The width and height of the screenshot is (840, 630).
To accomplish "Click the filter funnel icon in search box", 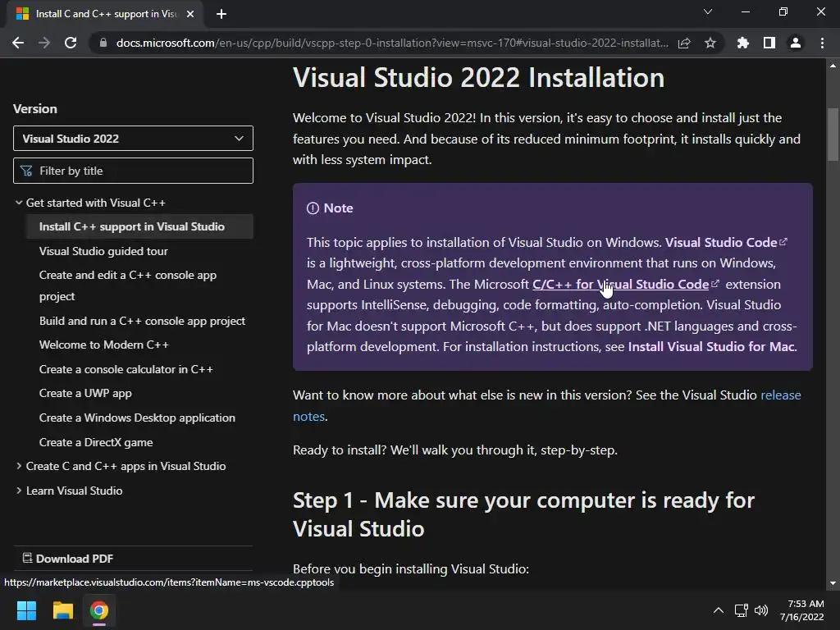I will click(x=26, y=171).
